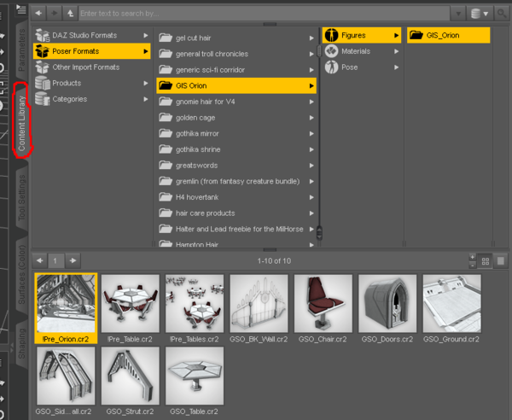This screenshot has width=512, height=420.
Task: Open the general troll chronicles folder
Action: click(236, 54)
